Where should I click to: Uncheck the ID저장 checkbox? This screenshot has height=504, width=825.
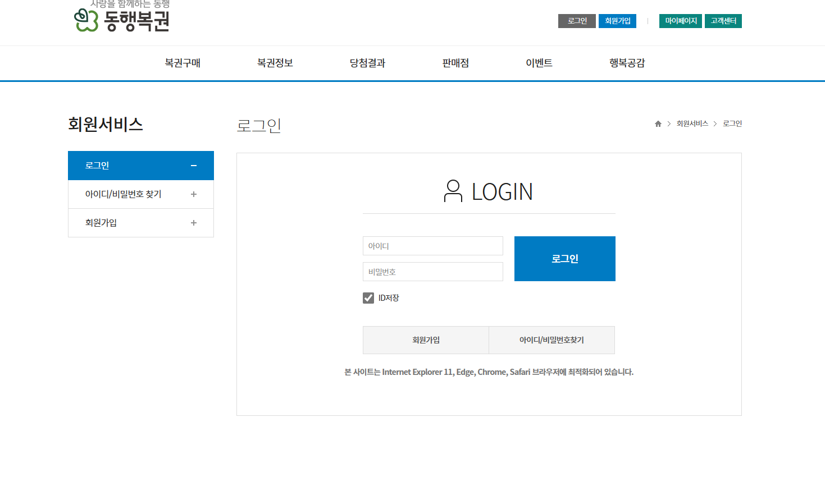pos(368,297)
